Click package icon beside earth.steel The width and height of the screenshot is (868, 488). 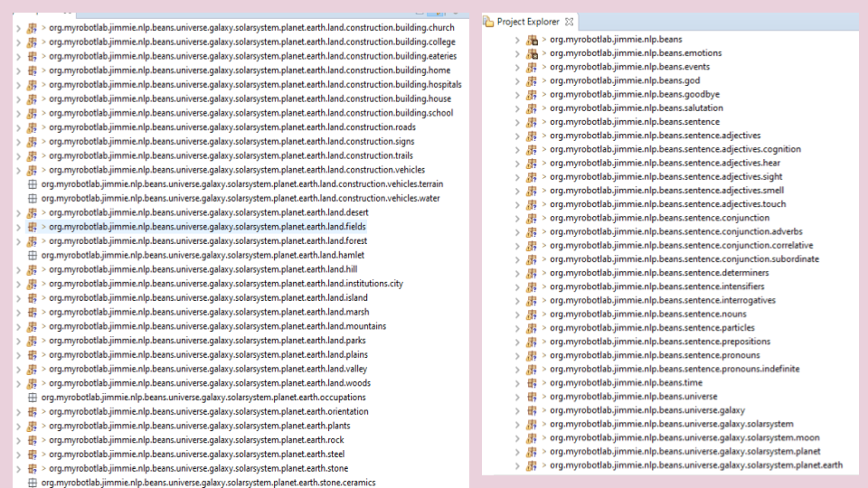coord(33,455)
